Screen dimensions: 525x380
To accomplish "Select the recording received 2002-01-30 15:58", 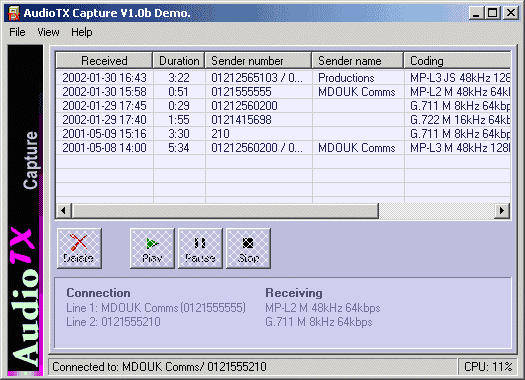I will (x=283, y=92).
